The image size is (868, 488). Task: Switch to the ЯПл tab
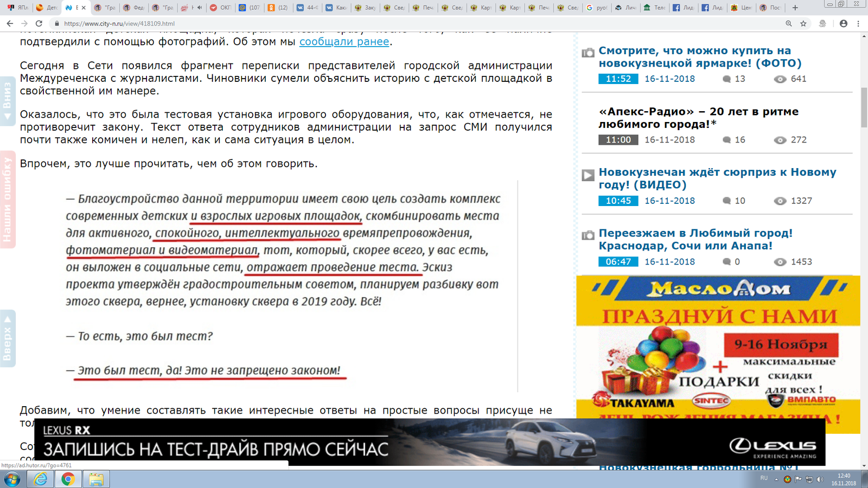(17, 8)
